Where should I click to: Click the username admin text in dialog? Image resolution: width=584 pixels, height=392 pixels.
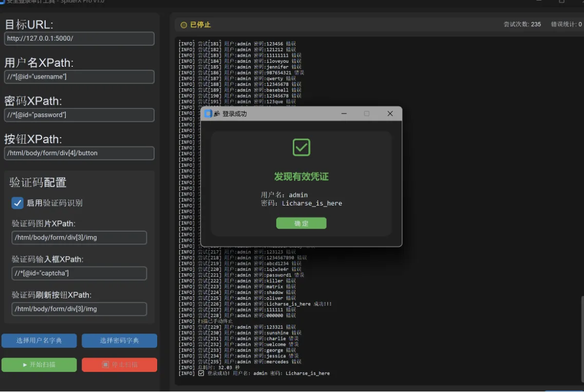[x=284, y=195]
